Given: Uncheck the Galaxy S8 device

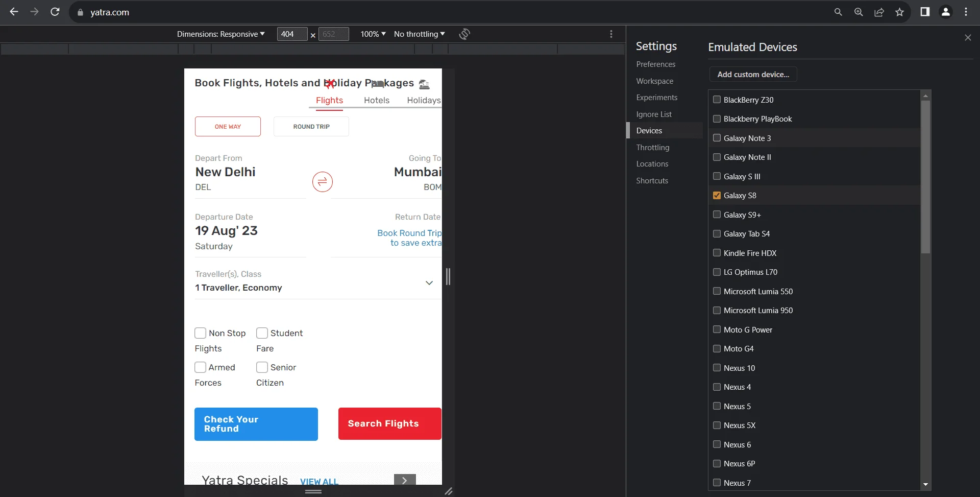Looking at the screenshot, I should click(x=717, y=195).
